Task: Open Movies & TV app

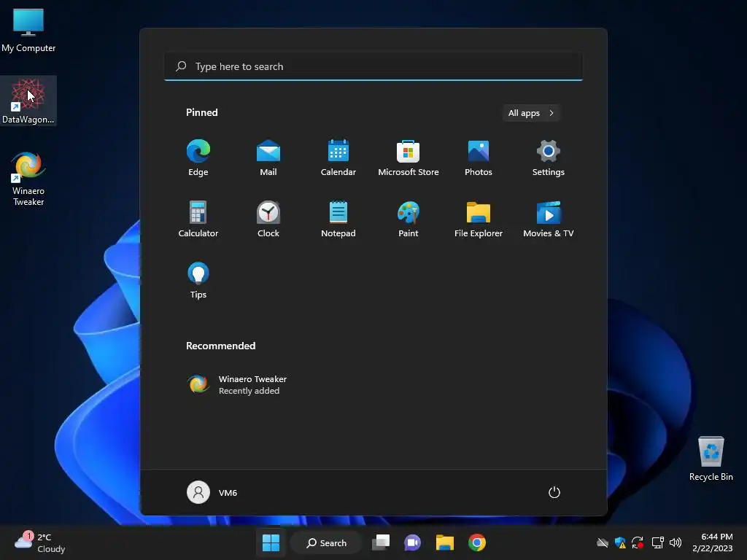Action: point(549,219)
